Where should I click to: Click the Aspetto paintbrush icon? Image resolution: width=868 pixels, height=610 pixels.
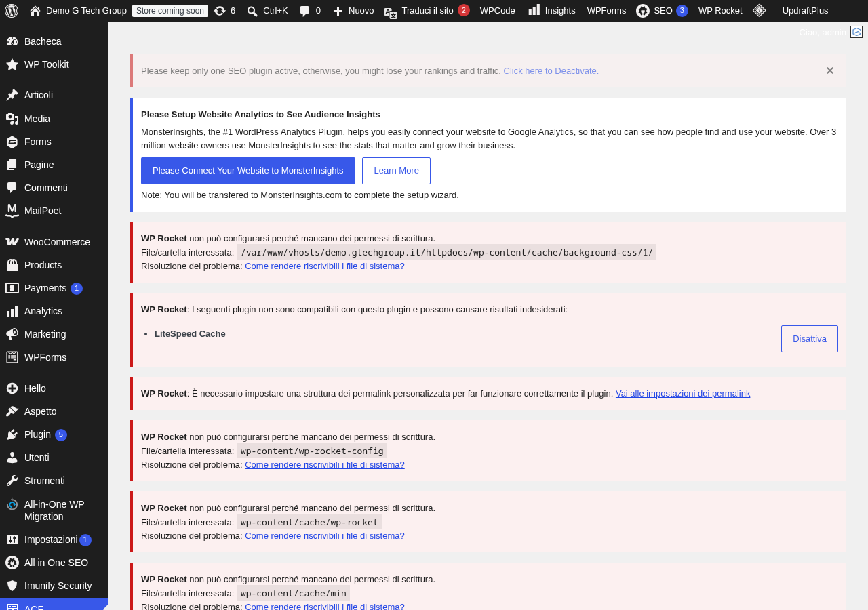tap(12, 411)
